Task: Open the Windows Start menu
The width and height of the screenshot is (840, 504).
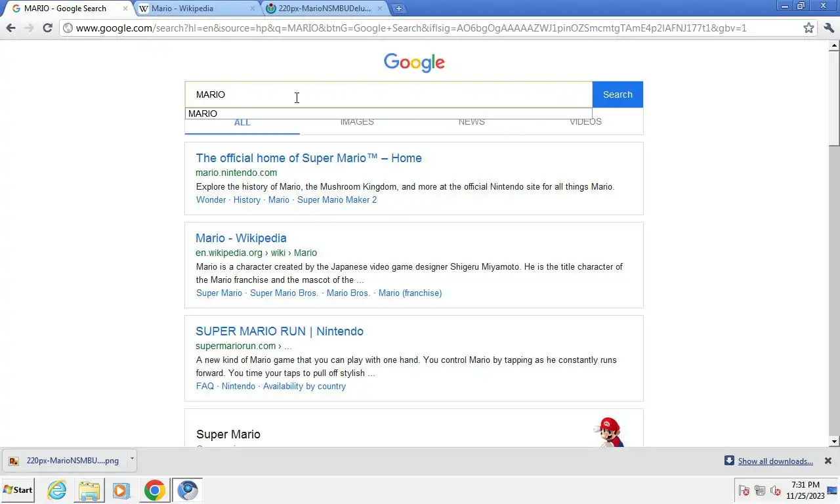Action: click(x=18, y=490)
